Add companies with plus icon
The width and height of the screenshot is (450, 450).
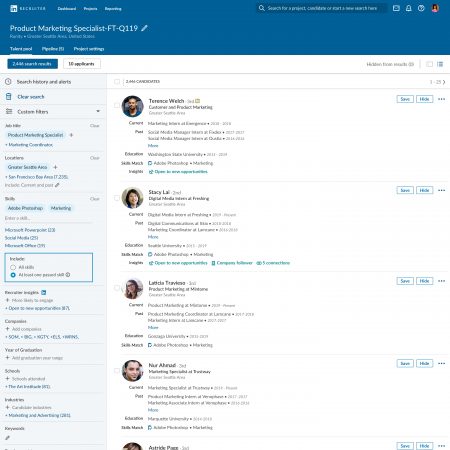click(7, 329)
